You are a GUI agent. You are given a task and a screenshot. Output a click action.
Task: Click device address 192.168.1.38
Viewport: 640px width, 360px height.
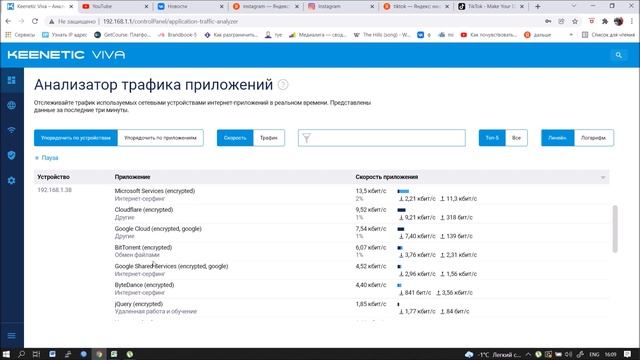[55, 190]
